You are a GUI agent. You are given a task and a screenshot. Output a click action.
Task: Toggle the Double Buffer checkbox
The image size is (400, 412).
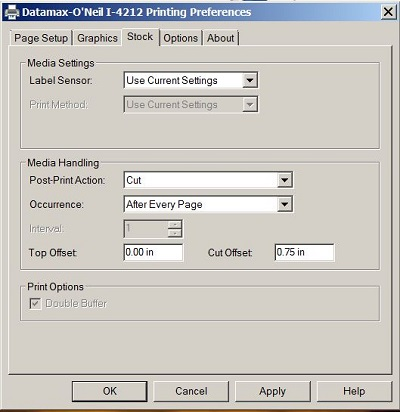[35, 304]
